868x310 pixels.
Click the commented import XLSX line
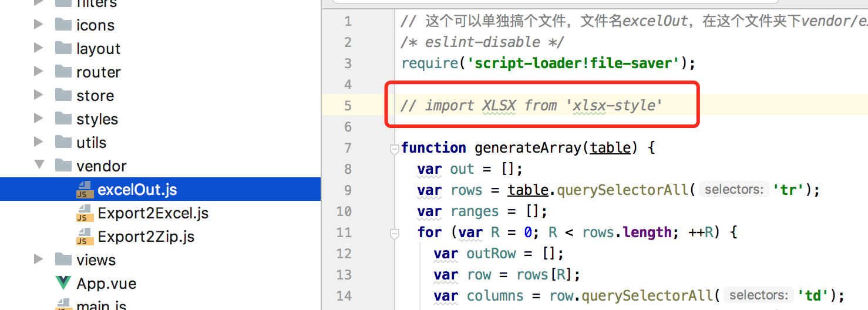click(x=531, y=106)
